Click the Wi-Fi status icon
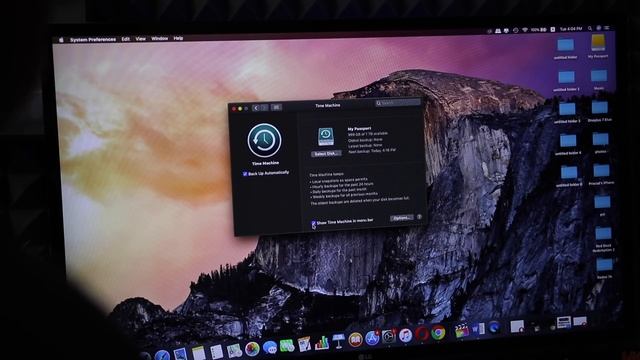The image size is (640, 360). pos(524,30)
